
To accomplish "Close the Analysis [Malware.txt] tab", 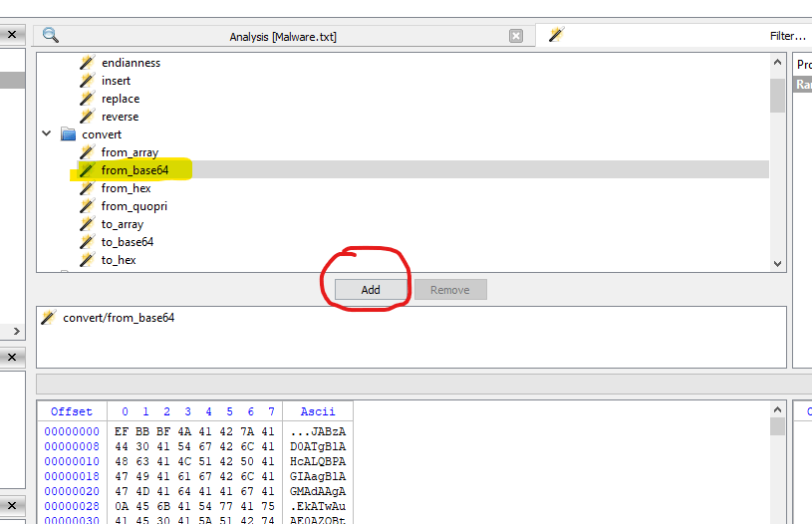I will (x=516, y=36).
